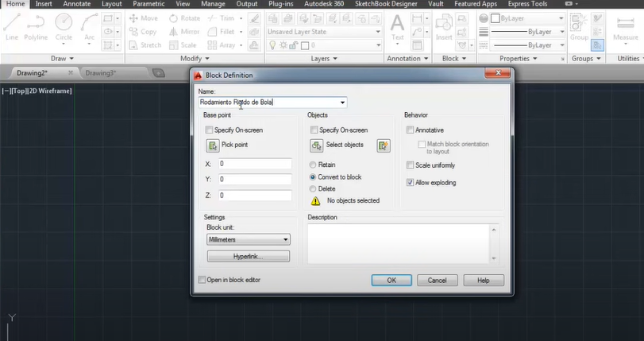
Task: Click the Stretch tool
Action: 145,45
